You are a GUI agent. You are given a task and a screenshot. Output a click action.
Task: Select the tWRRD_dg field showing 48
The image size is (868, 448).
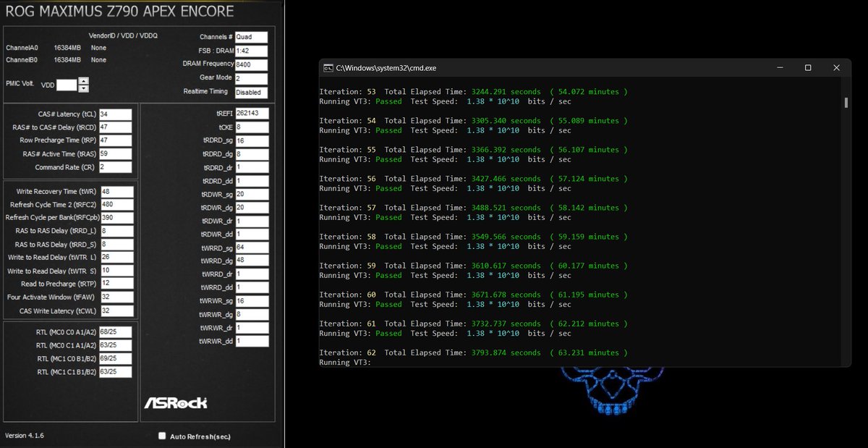(x=251, y=261)
